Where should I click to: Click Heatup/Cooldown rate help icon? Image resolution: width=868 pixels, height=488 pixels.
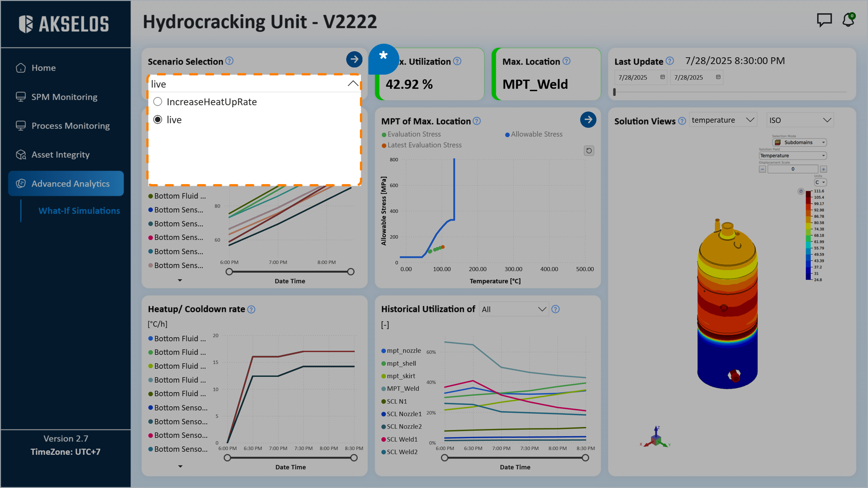click(x=251, y=309)
